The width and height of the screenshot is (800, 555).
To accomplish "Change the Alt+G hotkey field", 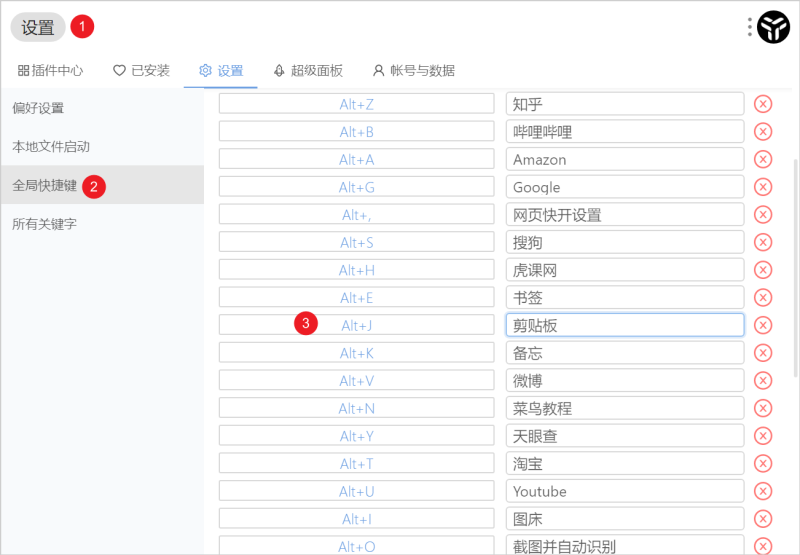I will pos(357,187).
